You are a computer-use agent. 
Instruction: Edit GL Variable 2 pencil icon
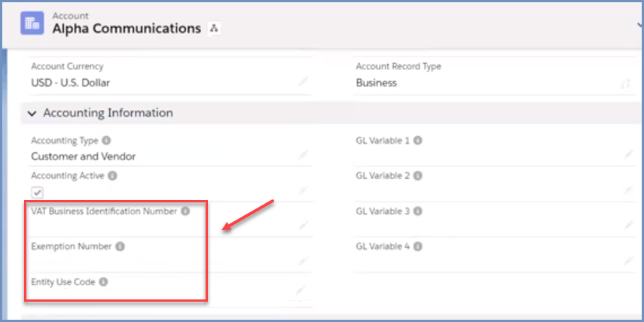[628, 190]
